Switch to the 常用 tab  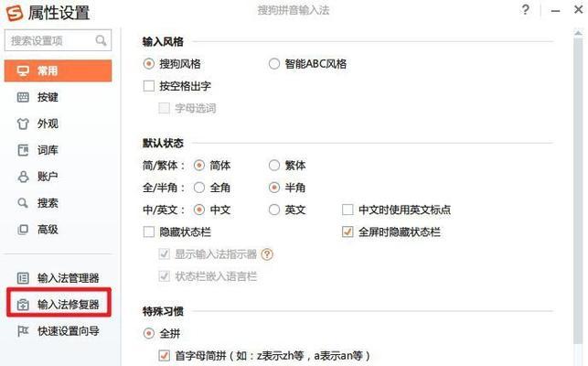(x=59, y=70)
